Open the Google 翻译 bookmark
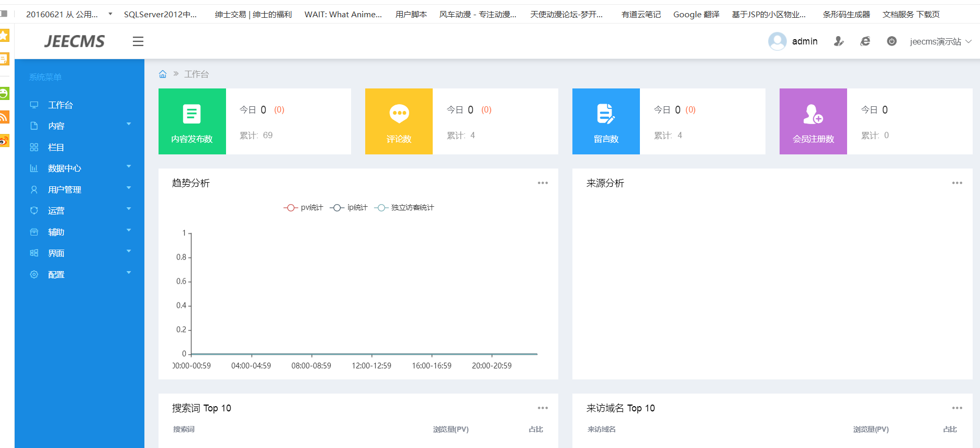The image size is (980, 448). [696, 15]
